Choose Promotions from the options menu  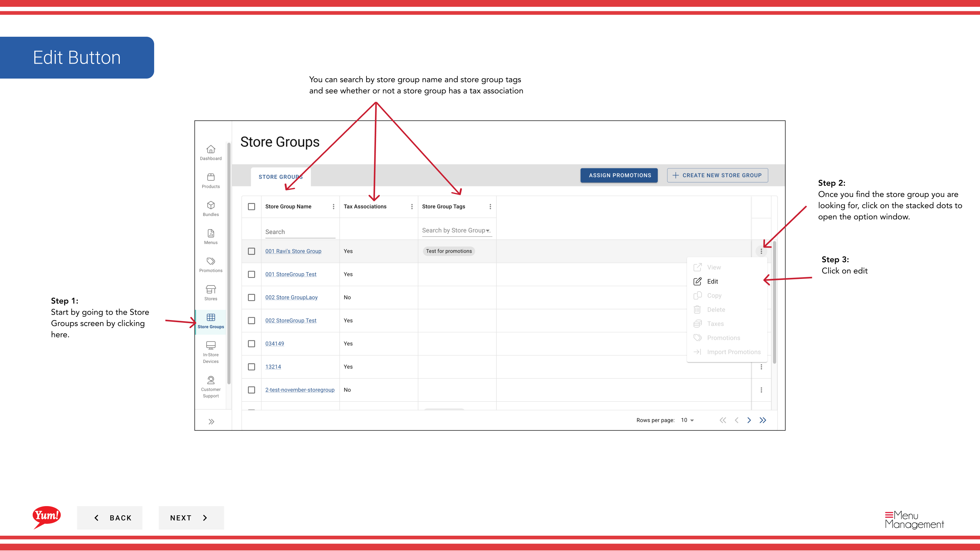[x=726, y=338]
